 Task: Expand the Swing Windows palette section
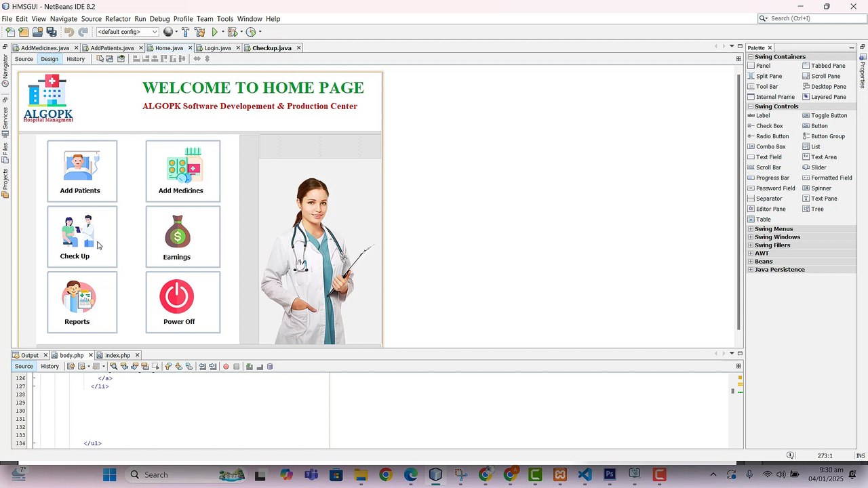point(751,237)
